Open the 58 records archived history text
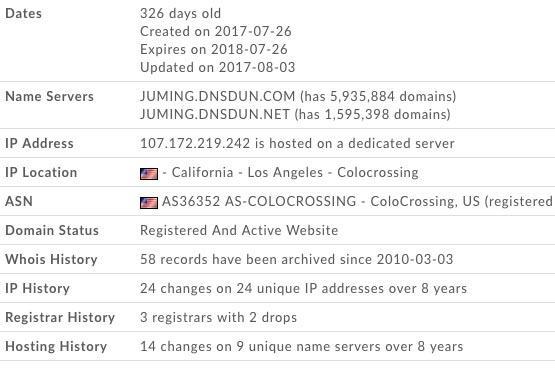The image size is (555, 368). 297,259
